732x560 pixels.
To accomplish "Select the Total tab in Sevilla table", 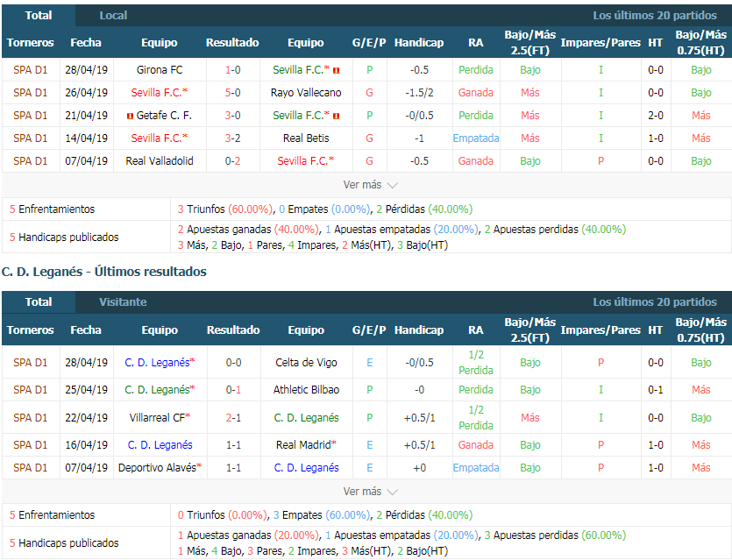I will coord(39,16).
